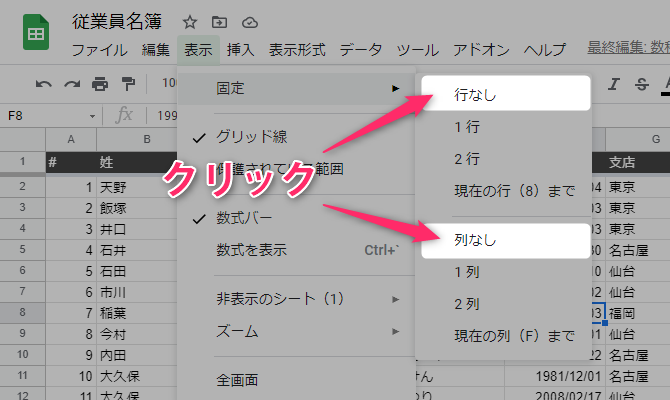Expand the 固定 submenu

pyautogui.click(x=297, y=88)
